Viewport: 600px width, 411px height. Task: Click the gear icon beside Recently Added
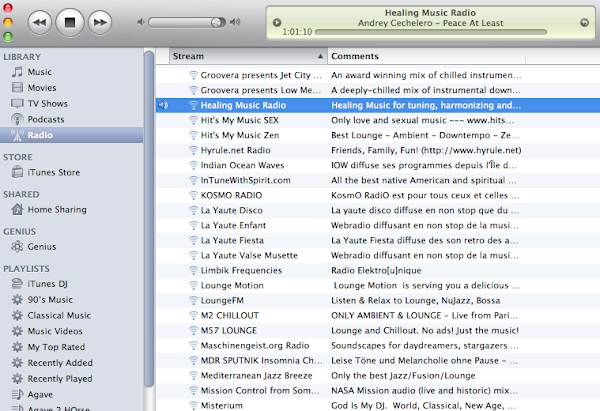point(17,363)
